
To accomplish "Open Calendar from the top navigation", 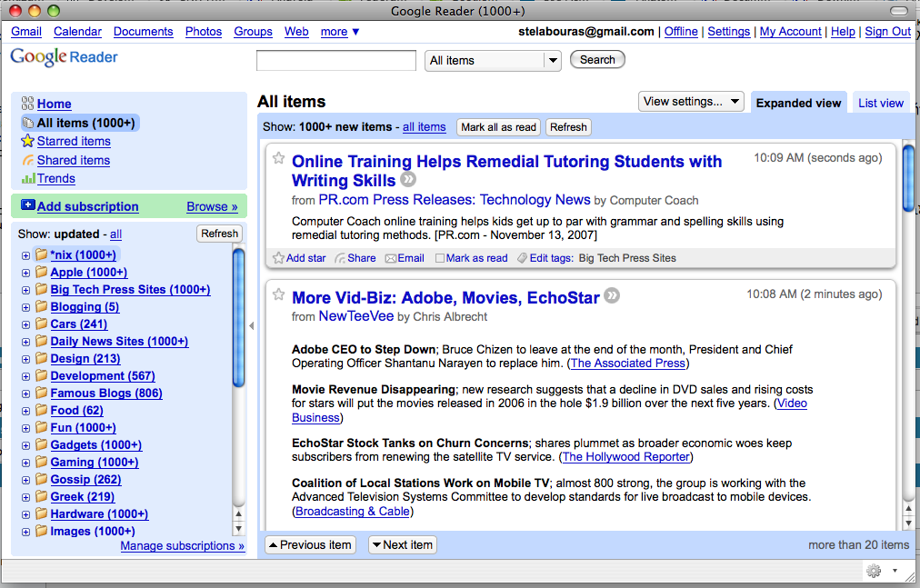I will (77, 32).
